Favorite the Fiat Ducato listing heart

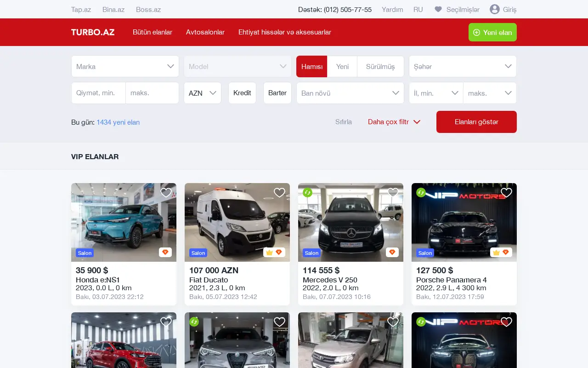point(279,193)
